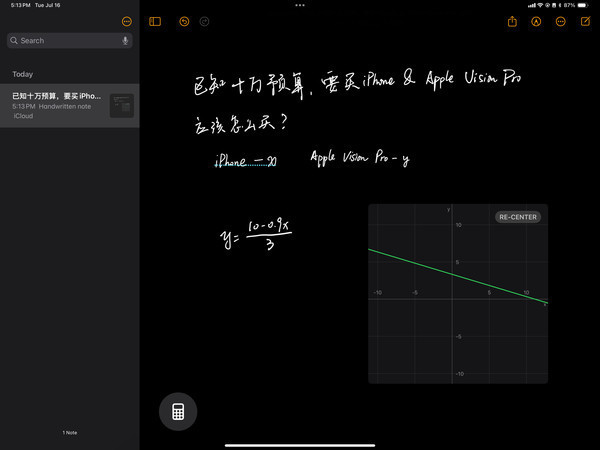Open the share sheet icon
The height and width of the screenshot is (450, 600).
tap(512, 21)
